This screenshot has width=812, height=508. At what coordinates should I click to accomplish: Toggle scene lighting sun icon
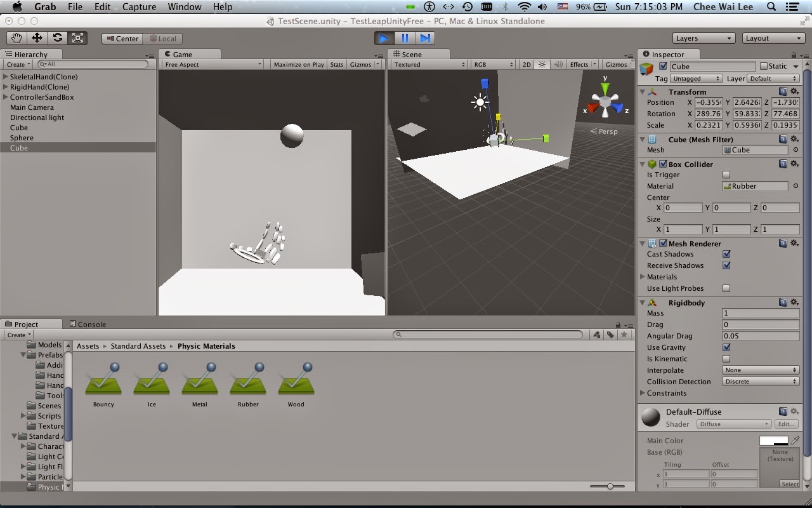pos(542,64)
